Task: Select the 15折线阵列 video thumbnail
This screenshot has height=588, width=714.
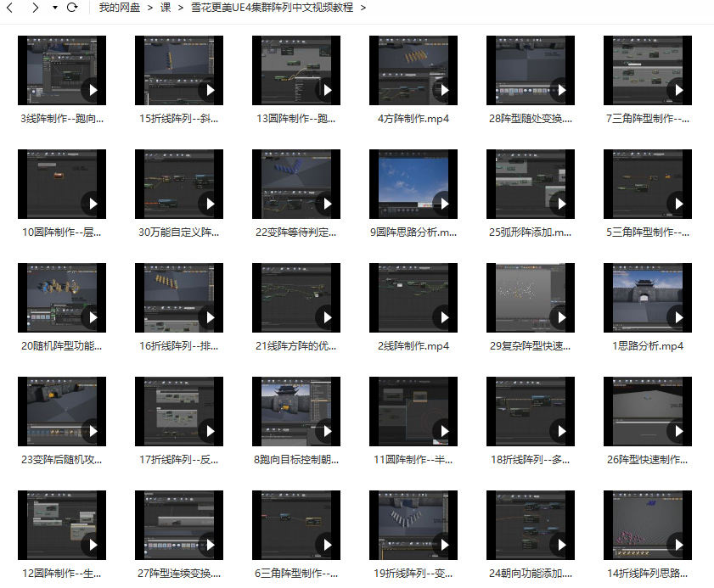Action: coord(178,70)
